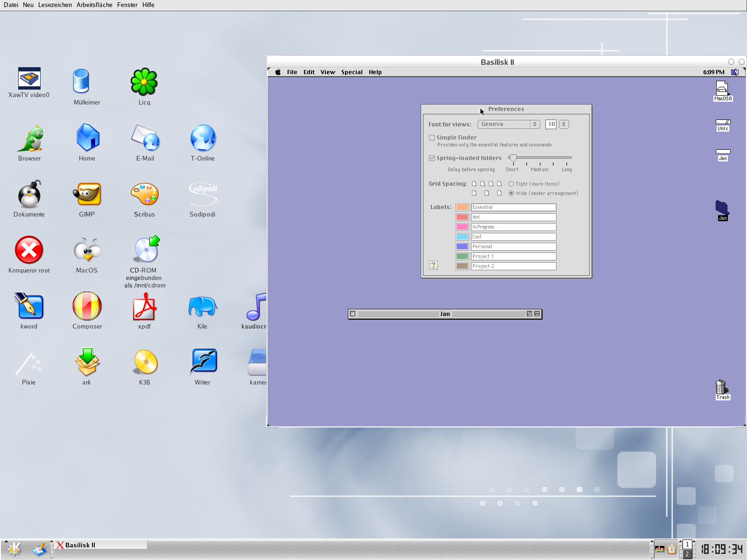Click the In Progress label text field
747x560 pixels.
(514, 227)
